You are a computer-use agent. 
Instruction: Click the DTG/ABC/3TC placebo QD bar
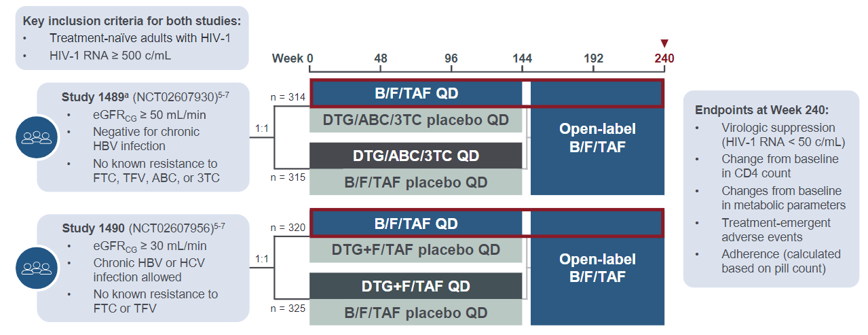[x=416, y=120]
